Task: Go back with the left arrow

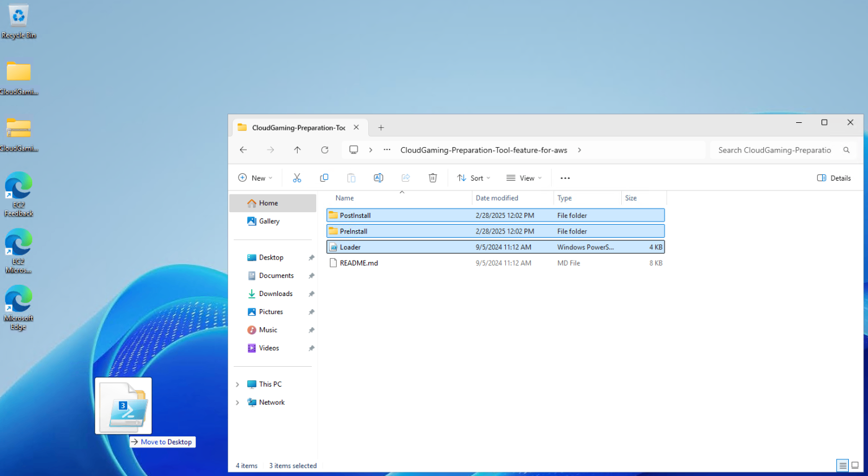Action: point(243,150)
